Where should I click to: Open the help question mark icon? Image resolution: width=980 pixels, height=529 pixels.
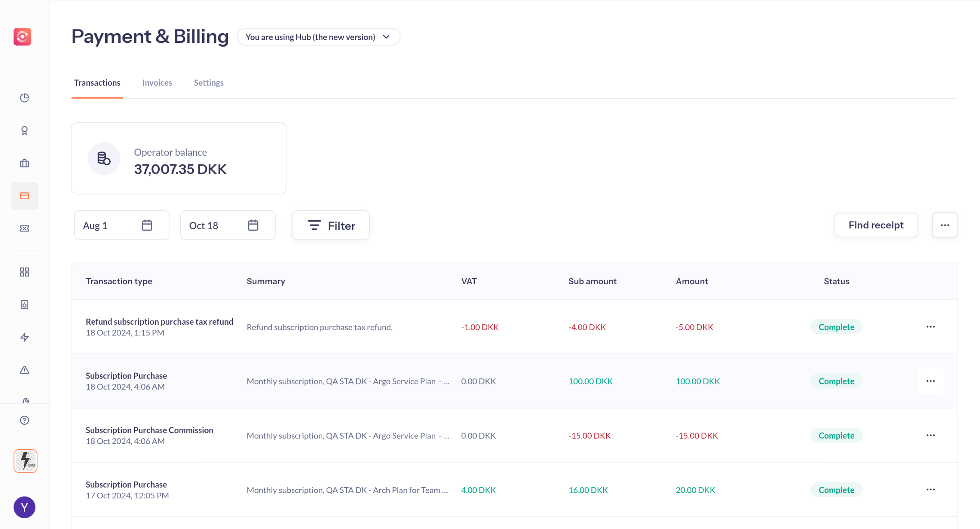[x=24, y=420]
